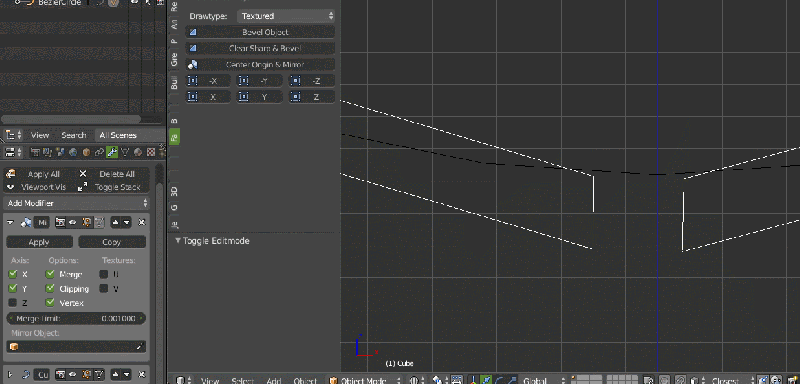The image size is (800, 384).
Task: Open the Render properties tab (camera icon)
Action: click(35, 152)
